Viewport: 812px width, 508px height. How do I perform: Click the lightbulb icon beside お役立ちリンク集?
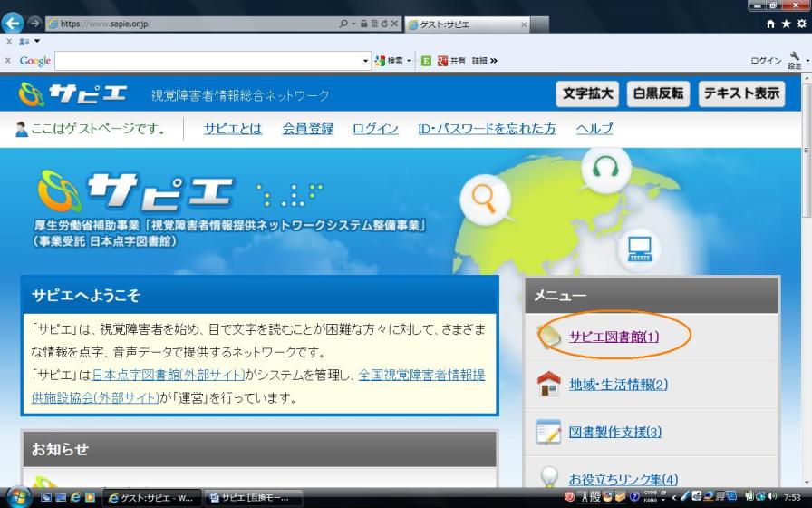(549, 477)
